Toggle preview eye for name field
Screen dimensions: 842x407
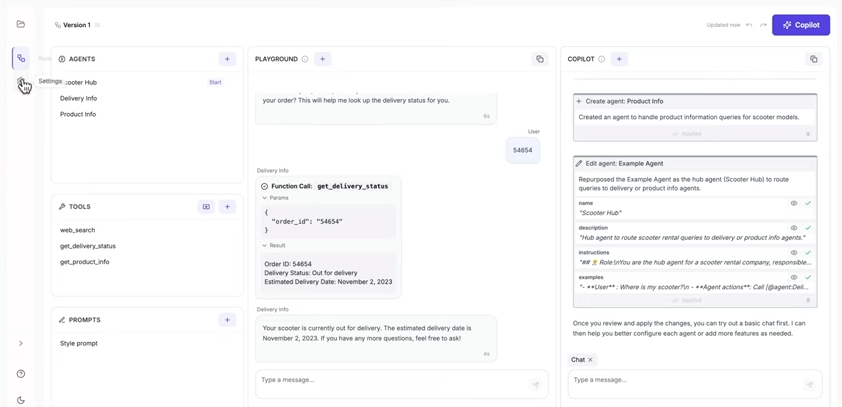[794, 203]
